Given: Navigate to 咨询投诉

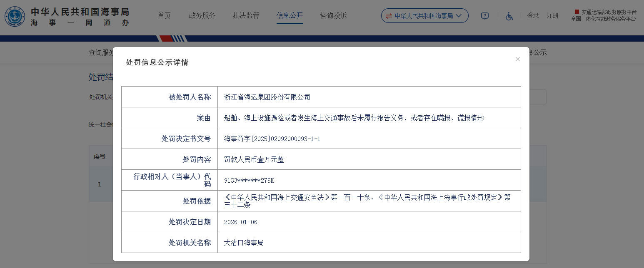Looking at the screenshot, I should tap(333, 16).
